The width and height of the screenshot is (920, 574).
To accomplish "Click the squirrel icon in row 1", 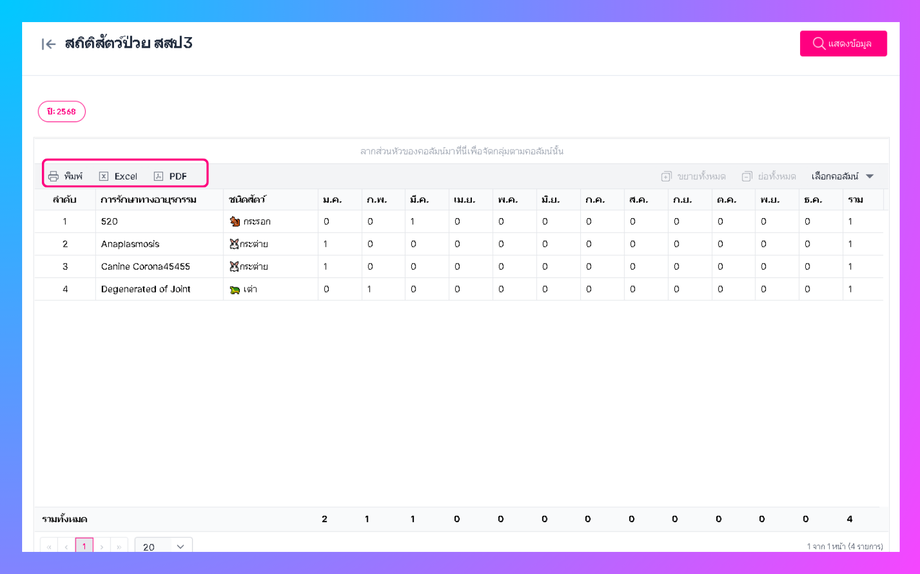I will click(x=235, y=222).
